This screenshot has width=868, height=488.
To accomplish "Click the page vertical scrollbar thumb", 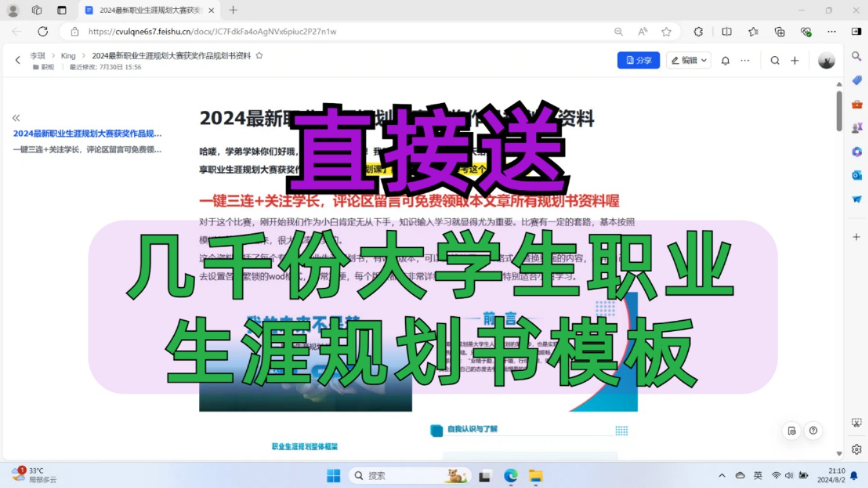I will 839,110.
